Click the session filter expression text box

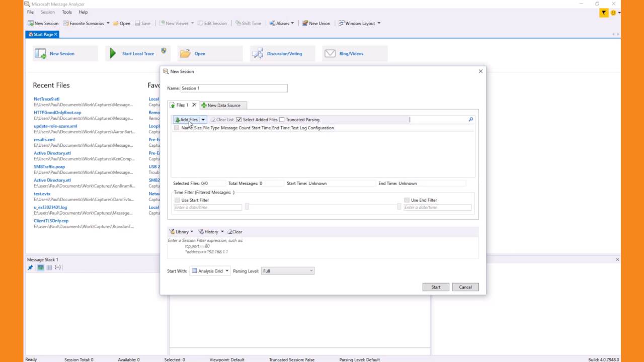pyautogui.click(x=323, y=247)
